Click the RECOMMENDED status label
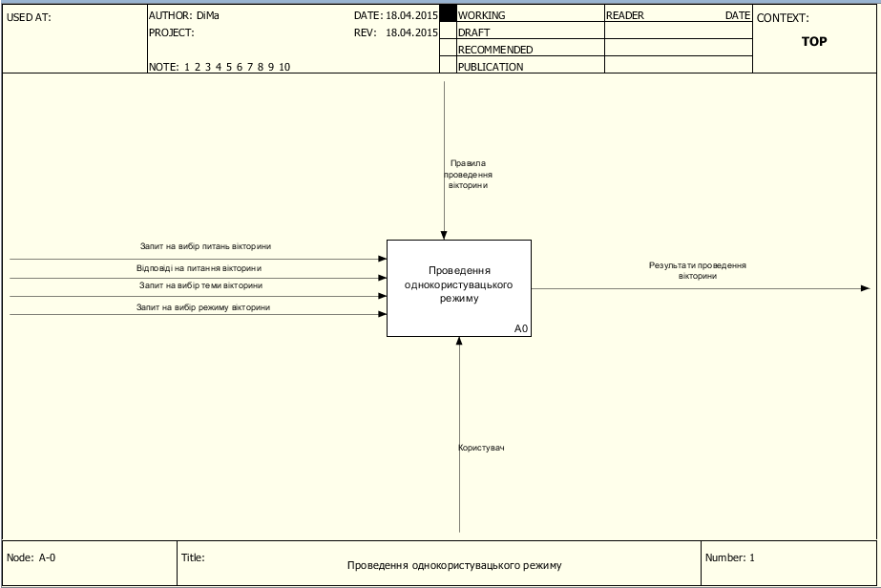881x588 pixels. point(495,50)
